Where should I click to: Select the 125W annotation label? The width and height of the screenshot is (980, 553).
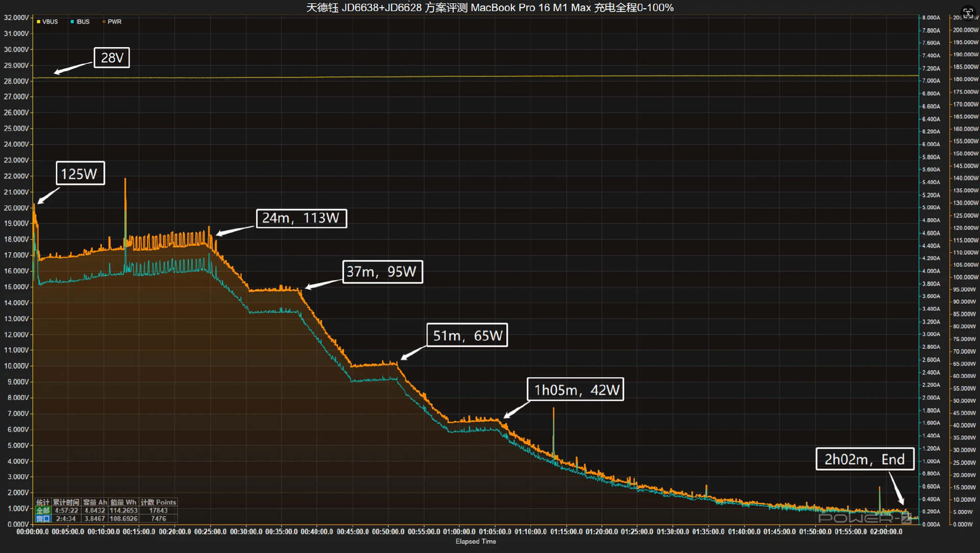coord(80,174)
